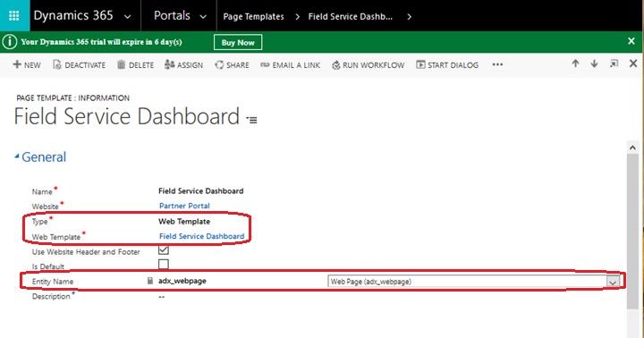Assign the record to a user
The width and height of the screenshot is (644, 338).
pos(183,65)
